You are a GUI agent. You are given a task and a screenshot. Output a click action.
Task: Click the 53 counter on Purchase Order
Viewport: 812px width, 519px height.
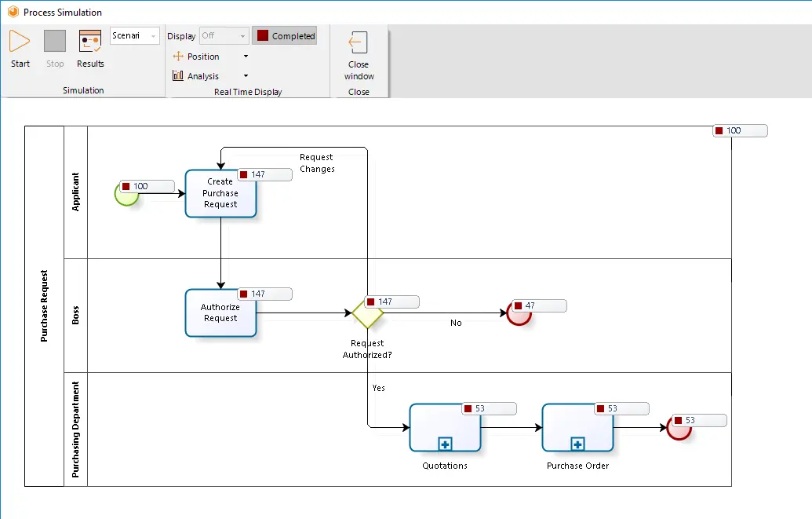[x=621, y=408]
